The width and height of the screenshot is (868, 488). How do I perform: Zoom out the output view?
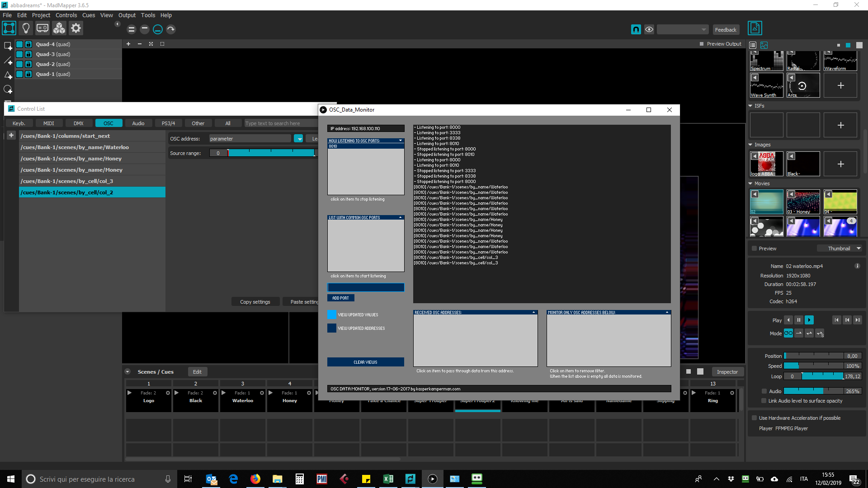(x=140, y=44)
